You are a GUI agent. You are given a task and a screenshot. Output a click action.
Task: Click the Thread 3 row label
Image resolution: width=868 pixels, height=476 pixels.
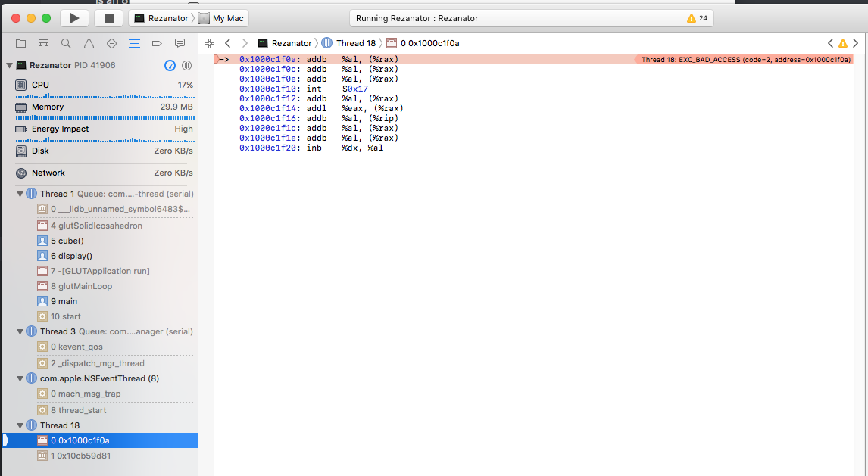click(58, 331)
